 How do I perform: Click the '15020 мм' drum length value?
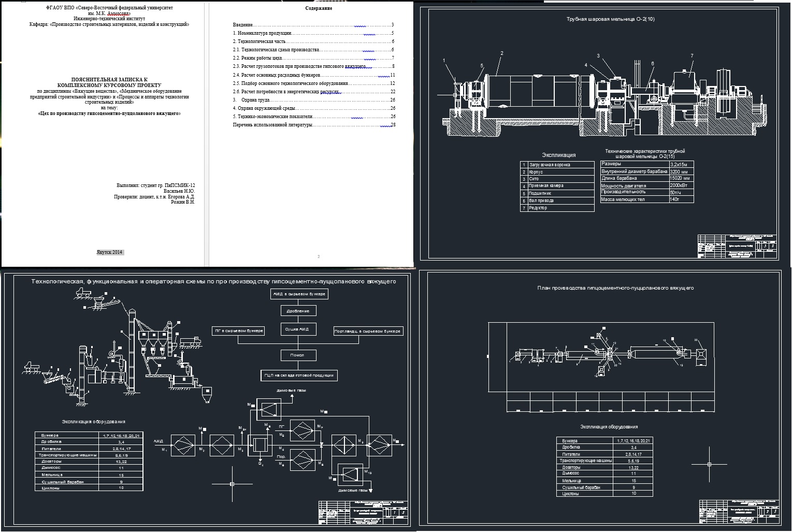[681, 178]
